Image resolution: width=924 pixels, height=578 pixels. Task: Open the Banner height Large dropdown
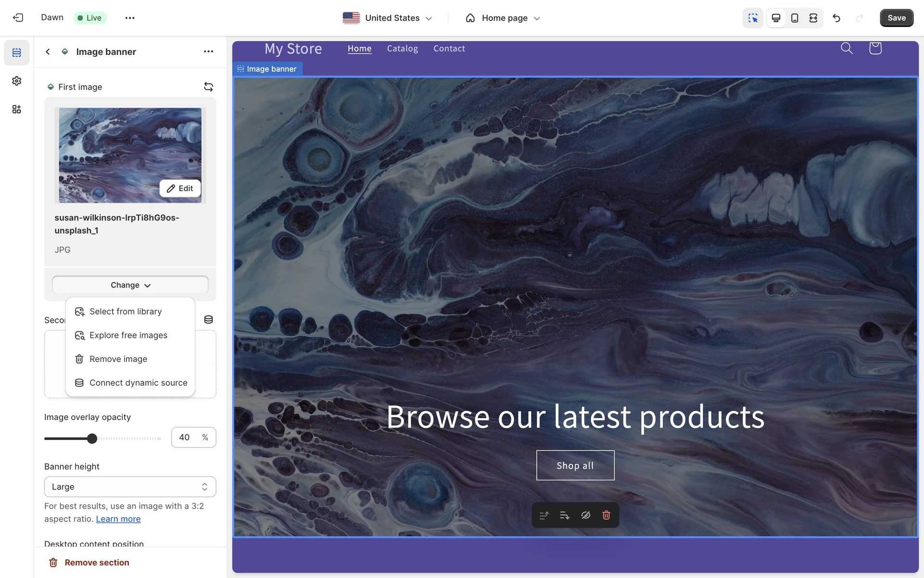[x=130, y=486]
